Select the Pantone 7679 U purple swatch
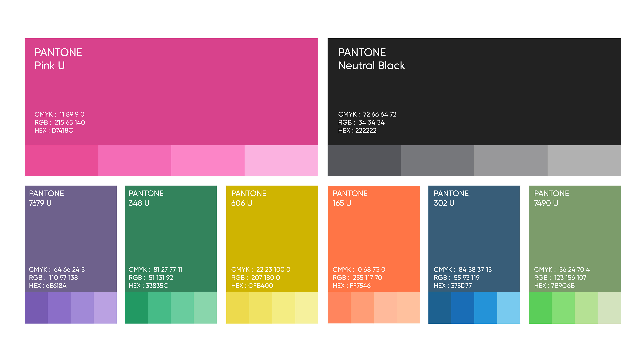644x362 pixels. click(x=70, y=239)
